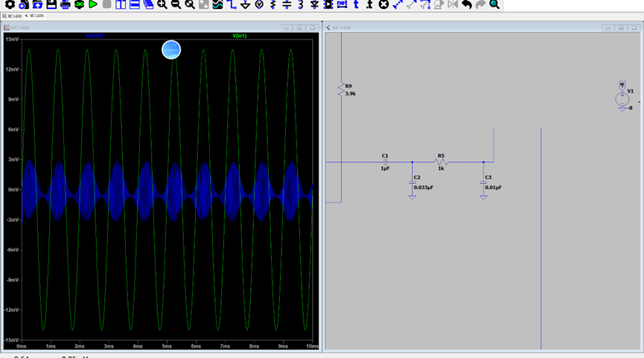Zoom out with the minus magnifier
The image size is (644, 358).
(176, 4)
